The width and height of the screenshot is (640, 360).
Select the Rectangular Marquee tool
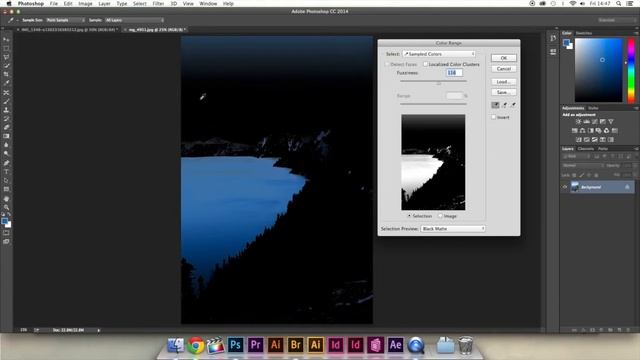coord(6,48)
